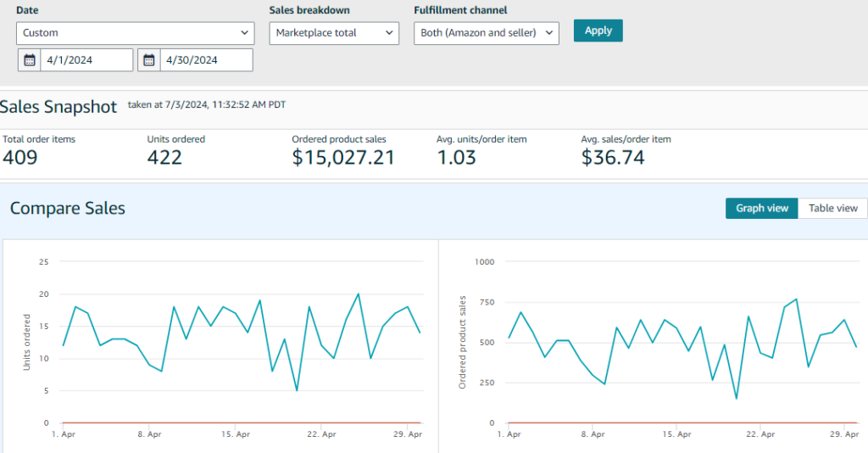This screenshot has width=868, height=453.
Task: Click the highest peak in Units ordered chart
Action: 359,294
